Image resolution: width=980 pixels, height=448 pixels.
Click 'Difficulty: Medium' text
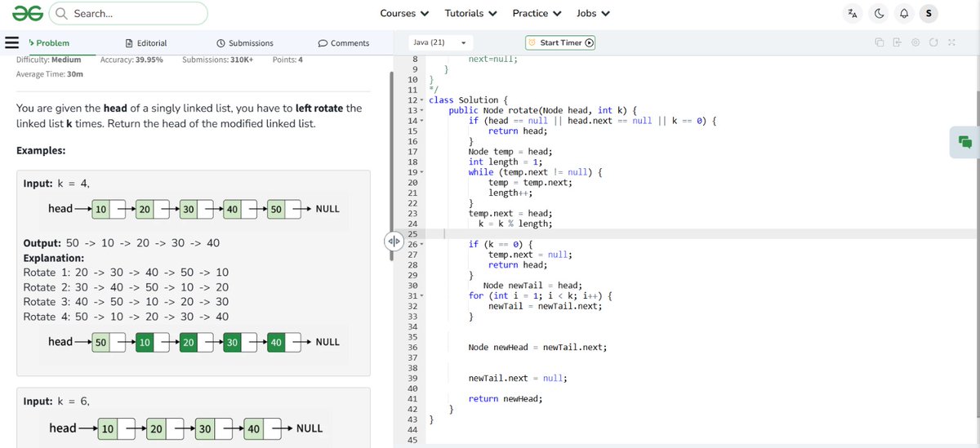tap(48, 60)
